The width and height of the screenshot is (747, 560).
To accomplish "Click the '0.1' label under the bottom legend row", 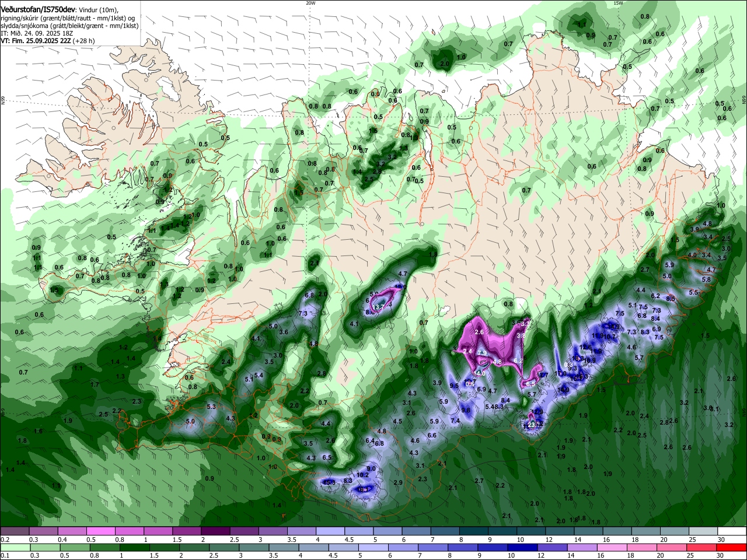I will pos(5,556).
